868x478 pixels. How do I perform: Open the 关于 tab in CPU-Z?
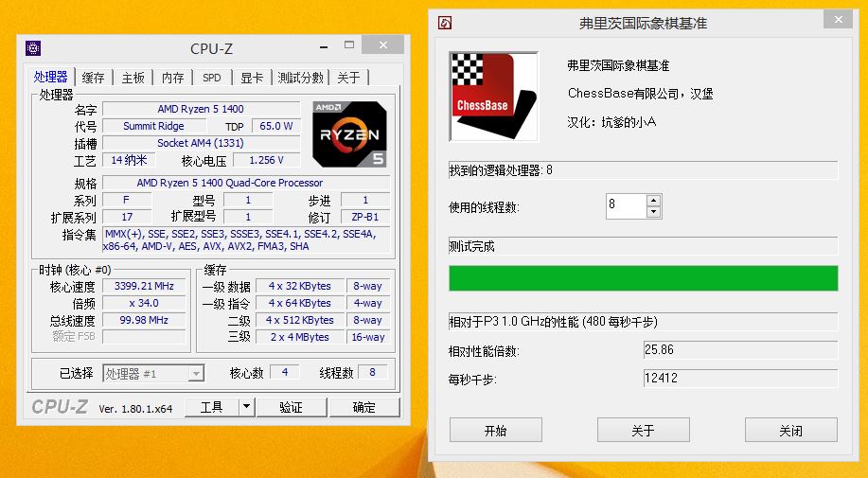[348, 78]
